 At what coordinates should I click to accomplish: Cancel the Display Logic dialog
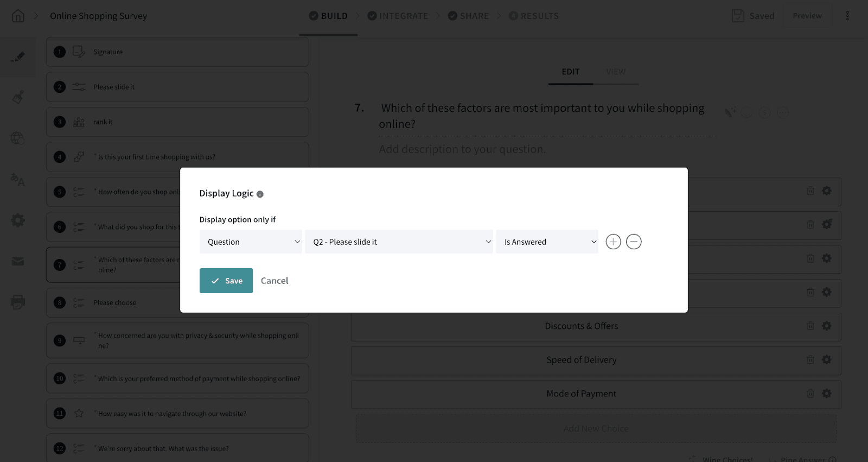coord(275,281)
